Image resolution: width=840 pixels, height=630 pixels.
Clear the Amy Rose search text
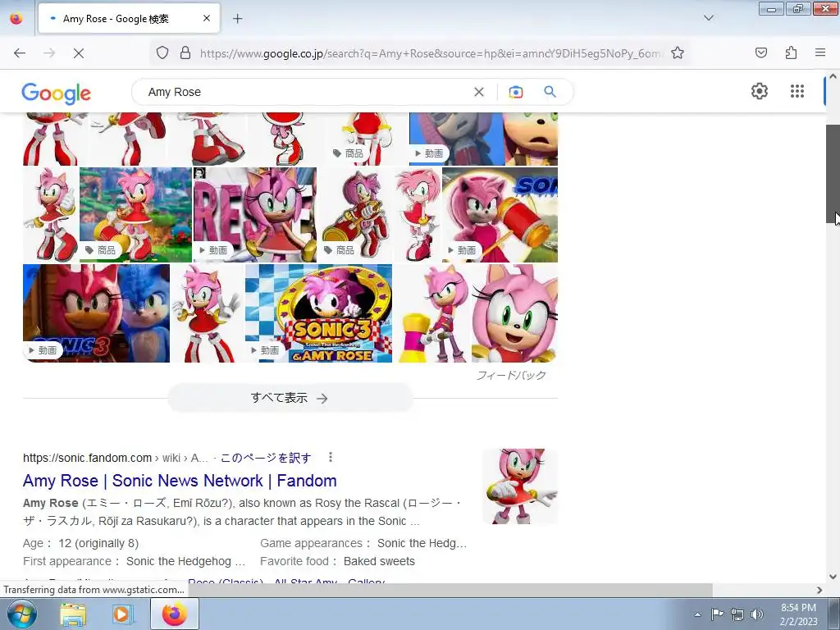[x=479, y=92]
